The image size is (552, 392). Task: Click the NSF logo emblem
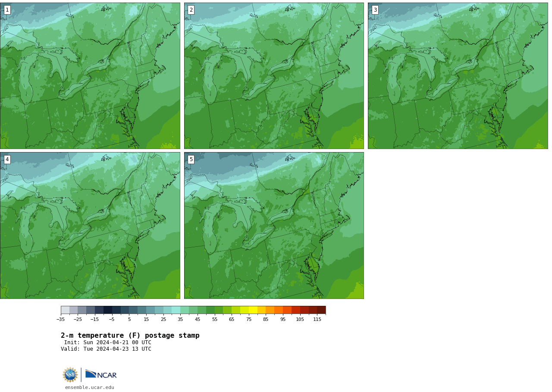tap(70, 375)
